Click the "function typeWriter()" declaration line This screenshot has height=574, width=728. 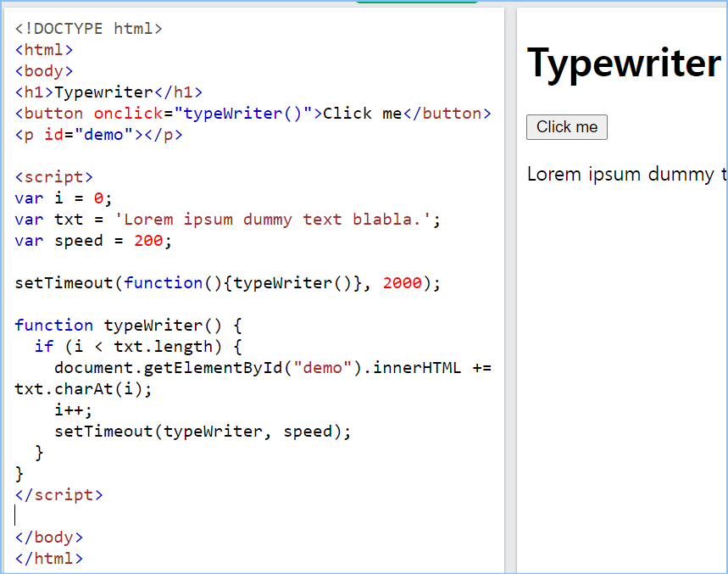click(x=127, y=326)
